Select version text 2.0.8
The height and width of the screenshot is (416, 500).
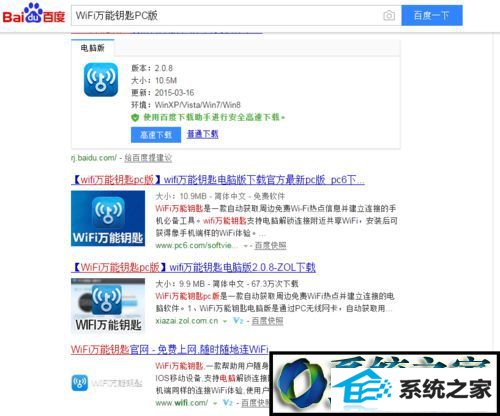click(x=163, y=68)
